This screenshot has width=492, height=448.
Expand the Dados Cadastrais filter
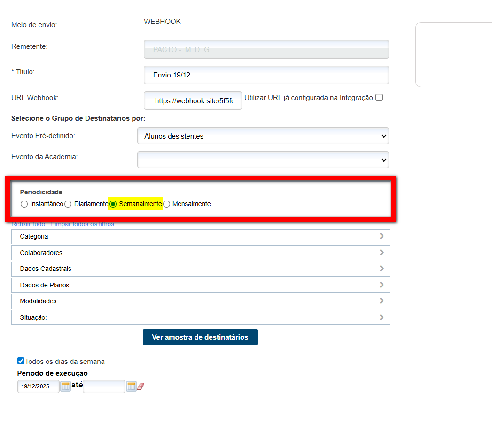(200, 269)
